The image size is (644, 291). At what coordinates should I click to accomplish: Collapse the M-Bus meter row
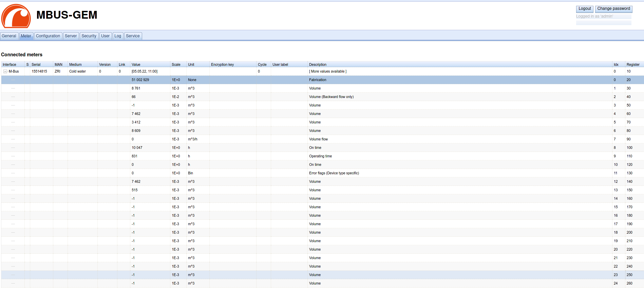click(x=5, y=72)
